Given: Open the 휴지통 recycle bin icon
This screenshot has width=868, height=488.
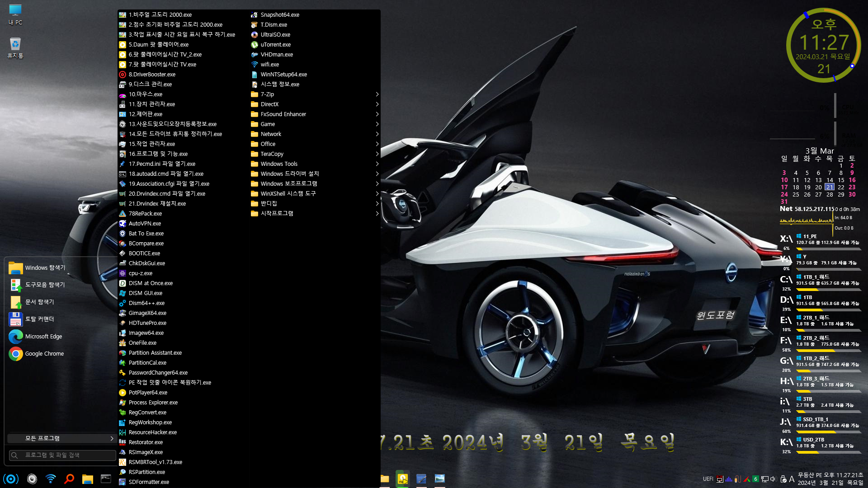Looking at the screenshot, I should point(15,48).
